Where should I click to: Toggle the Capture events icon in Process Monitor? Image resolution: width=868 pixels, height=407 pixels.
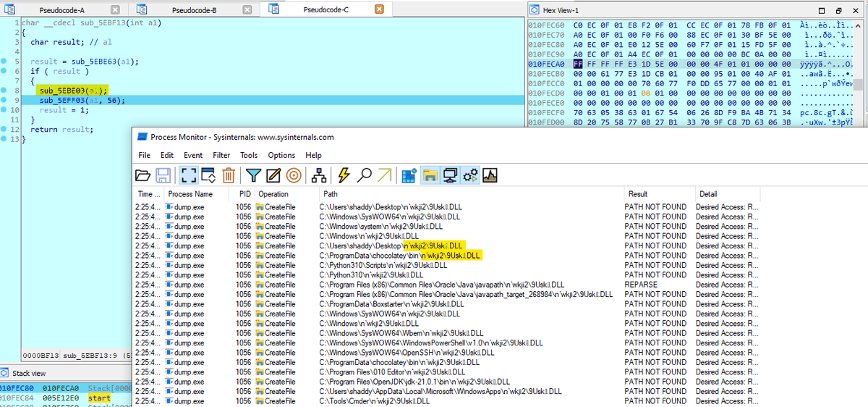tap(188, 175)
